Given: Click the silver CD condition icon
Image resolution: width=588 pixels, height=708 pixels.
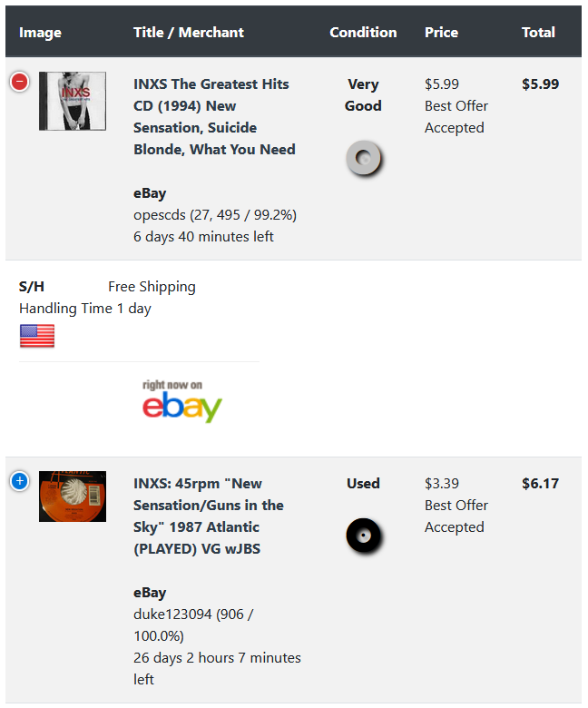Looking at the screenshot, I should pos(363,159).
